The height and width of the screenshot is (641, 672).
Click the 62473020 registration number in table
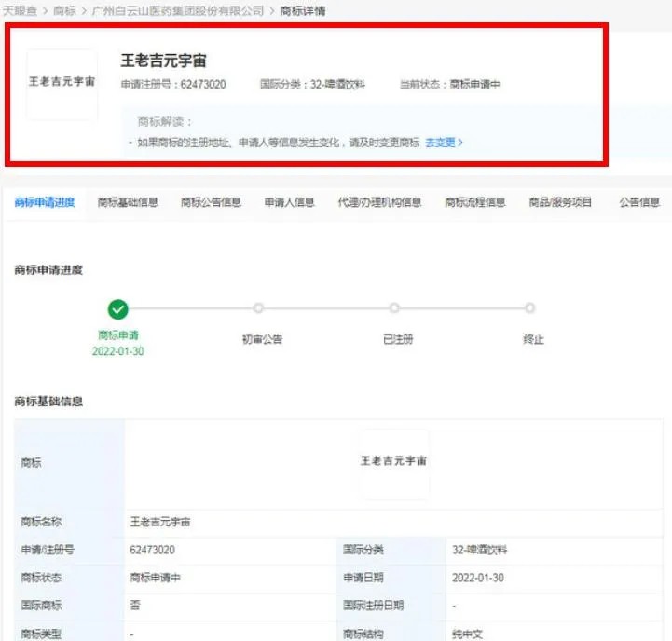point(153,550)
